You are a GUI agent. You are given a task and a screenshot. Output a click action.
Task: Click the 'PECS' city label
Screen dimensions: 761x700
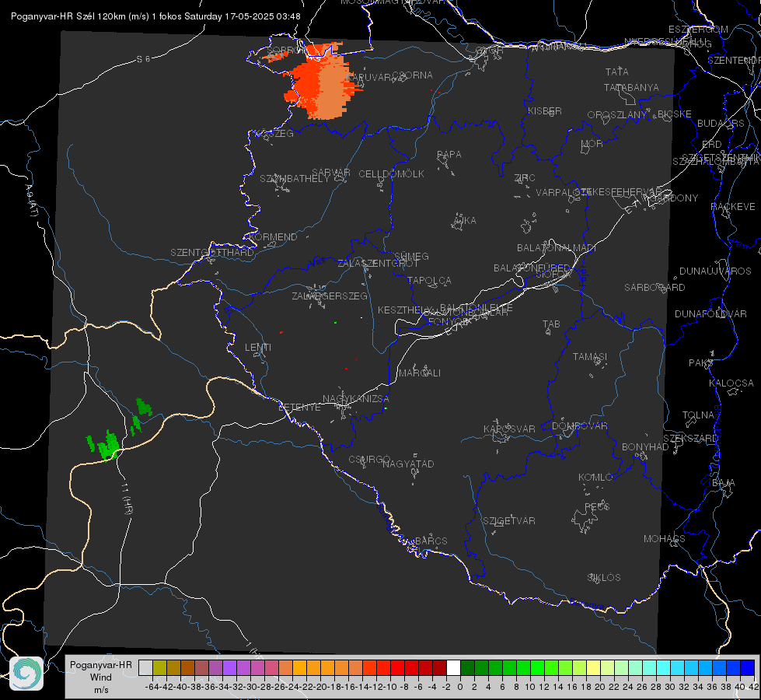tap(596, 506)
